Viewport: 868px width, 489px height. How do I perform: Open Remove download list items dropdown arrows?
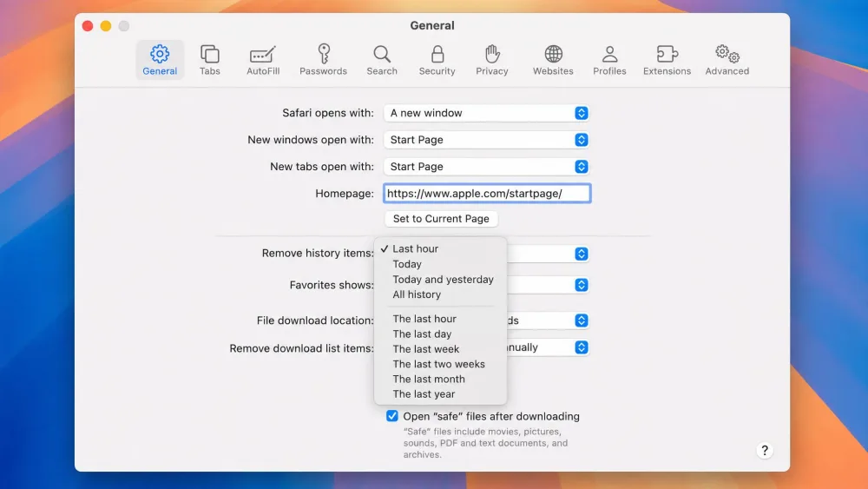582,347
